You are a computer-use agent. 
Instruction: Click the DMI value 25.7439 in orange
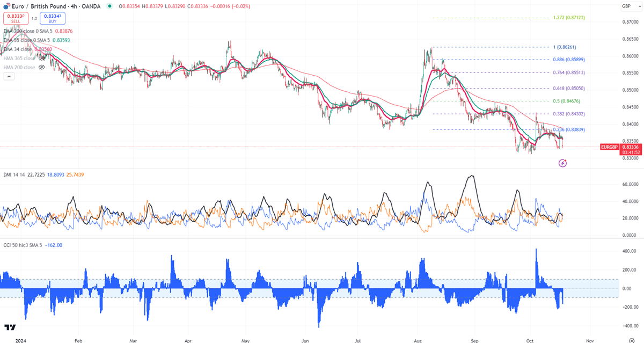point(74,174)
